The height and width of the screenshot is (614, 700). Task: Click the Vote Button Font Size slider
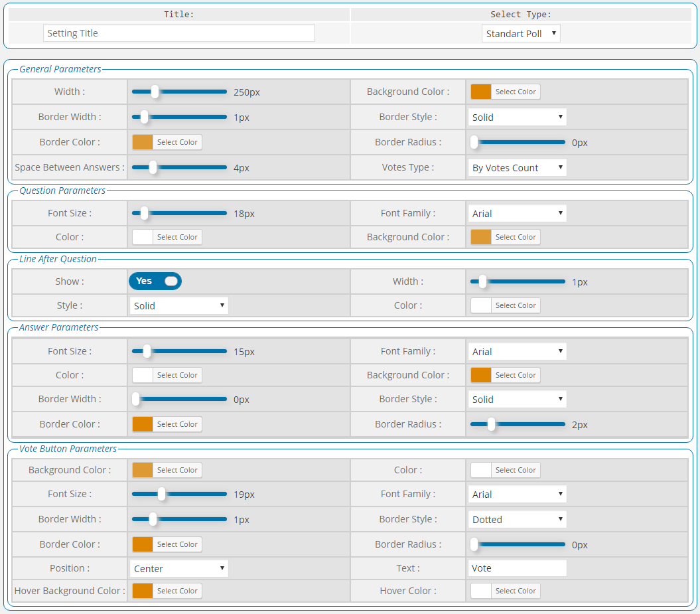(179, 494)
